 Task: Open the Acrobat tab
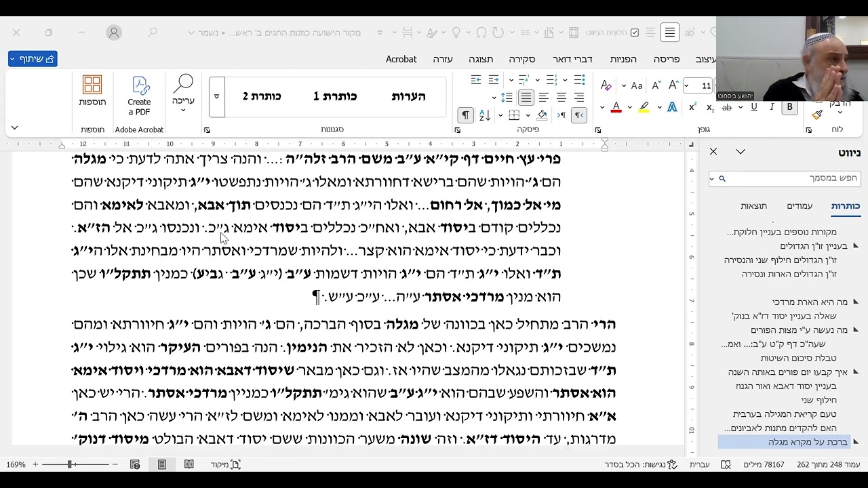(401, 59)
